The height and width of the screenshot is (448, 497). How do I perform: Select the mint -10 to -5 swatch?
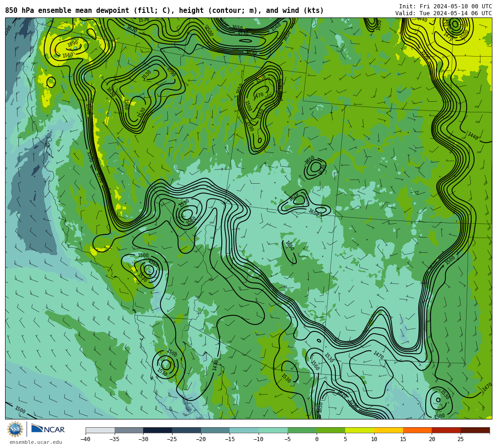273,430
